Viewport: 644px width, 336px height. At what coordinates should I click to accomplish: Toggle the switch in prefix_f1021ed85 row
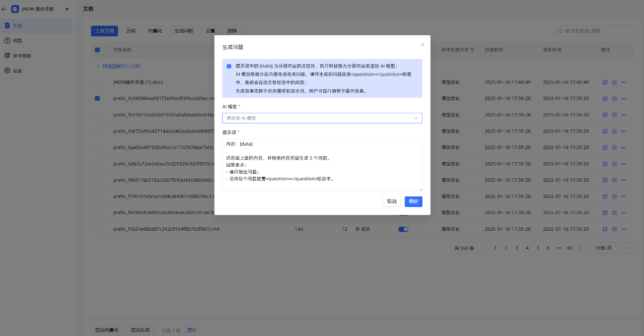pos(403,229)
